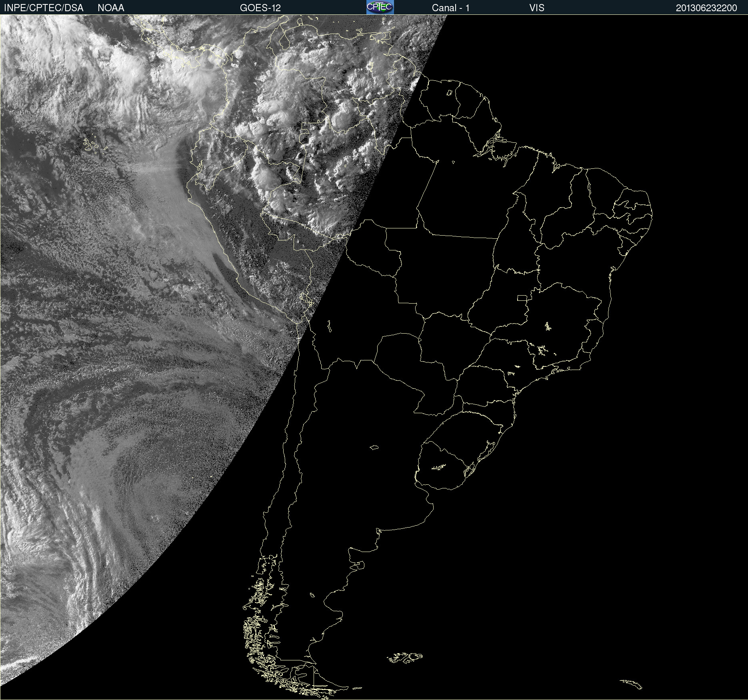Click the INPE/CPTEC/DSA header text
The image size is (748, 700).
[44, 8]
